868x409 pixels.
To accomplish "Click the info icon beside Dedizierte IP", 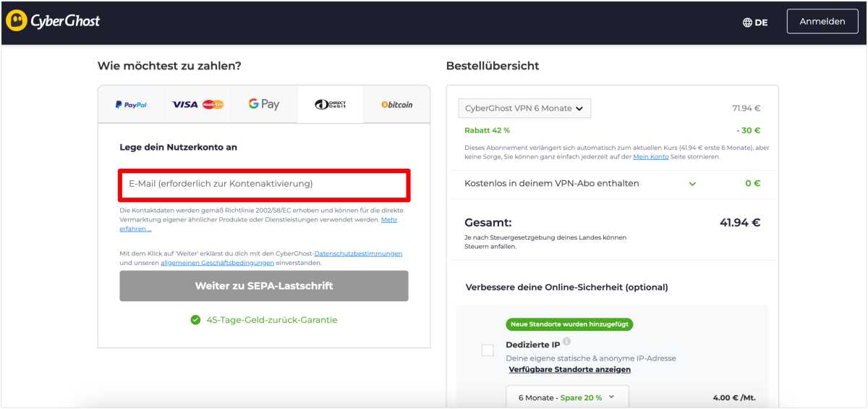I will click(x=567, y=342).
